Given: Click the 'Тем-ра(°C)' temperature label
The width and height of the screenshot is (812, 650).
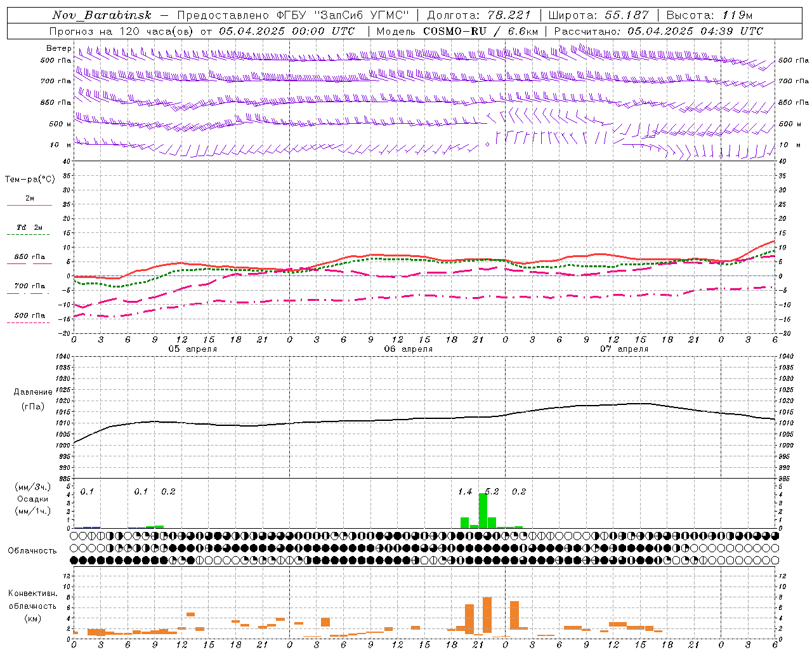Looking at the screenshot, I should [x=30, y=180].
